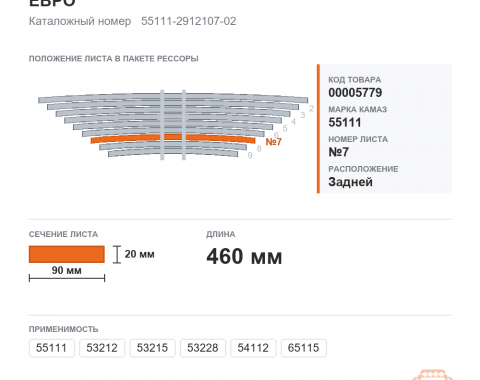The image size is (480, 380).
Task: Select the 65115 applicability tag
Action: tap(303, 348)
